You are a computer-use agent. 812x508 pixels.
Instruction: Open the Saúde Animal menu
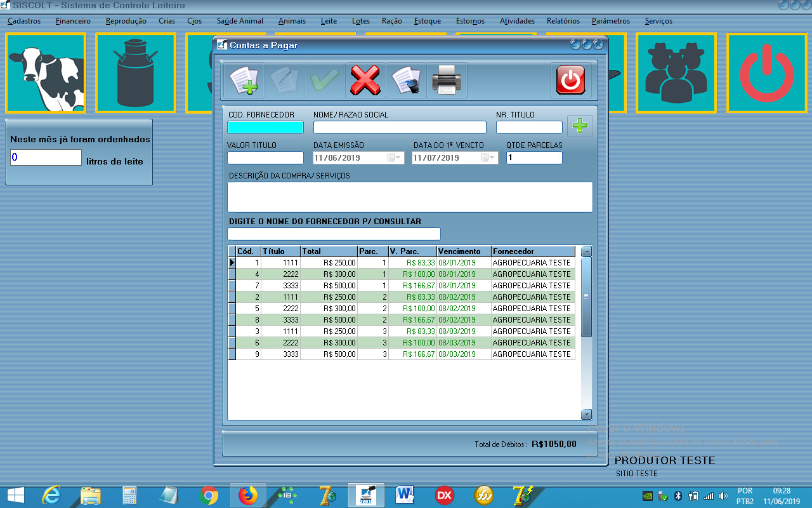[x=240, y=21]
